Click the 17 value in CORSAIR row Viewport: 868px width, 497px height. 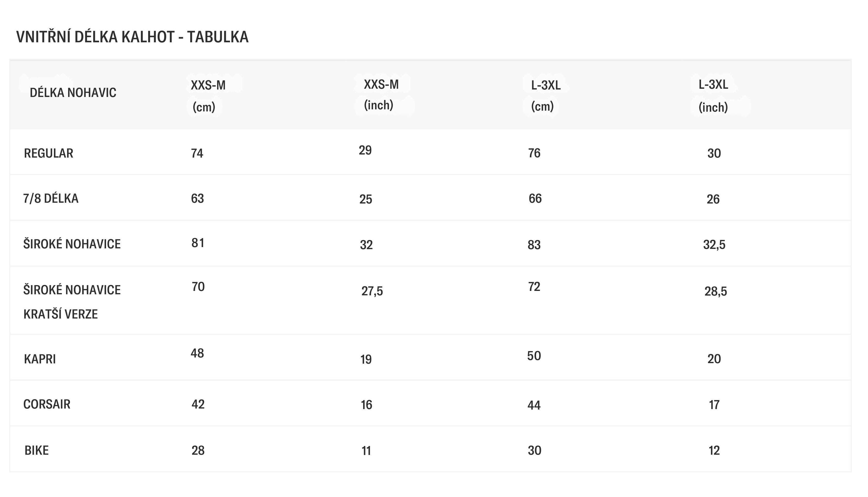[714, 405]
